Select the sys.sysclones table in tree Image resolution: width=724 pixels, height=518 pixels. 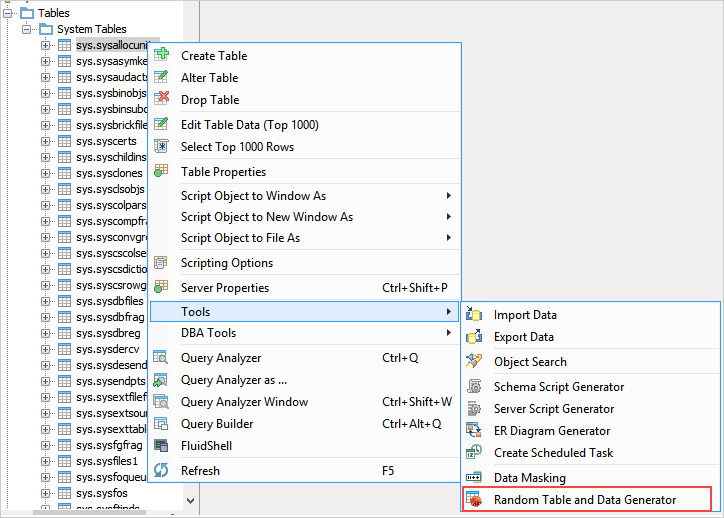[108, 173]
